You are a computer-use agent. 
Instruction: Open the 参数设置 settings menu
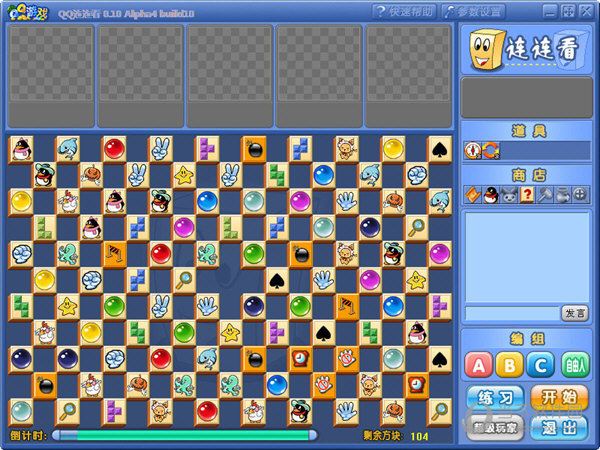(x=473, y=11)
